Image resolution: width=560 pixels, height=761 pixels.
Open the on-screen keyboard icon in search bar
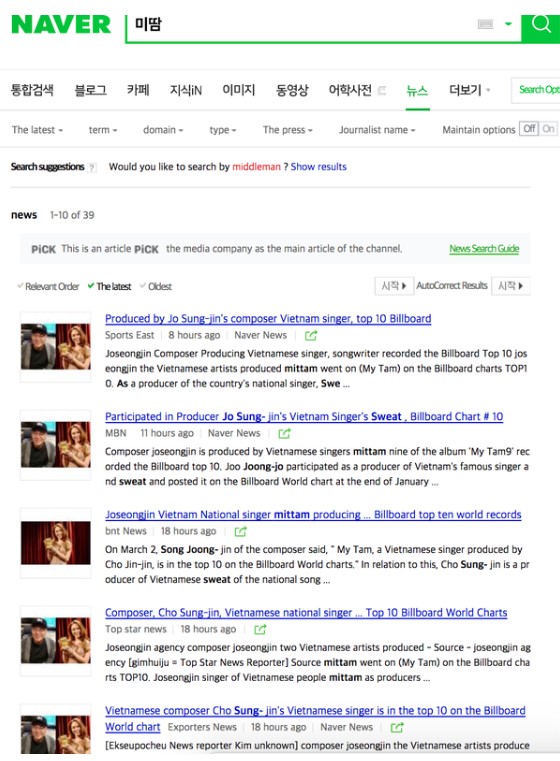485,24
